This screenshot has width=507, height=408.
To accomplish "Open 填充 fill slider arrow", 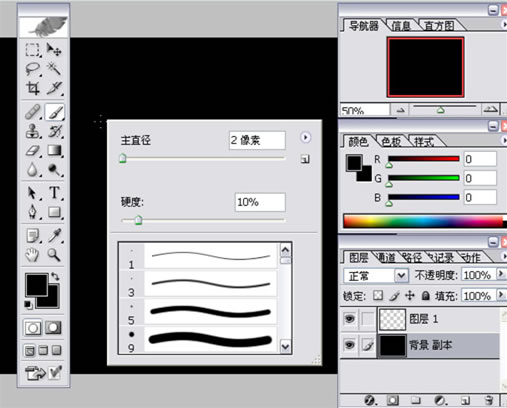I will click(x=501, y=295).
